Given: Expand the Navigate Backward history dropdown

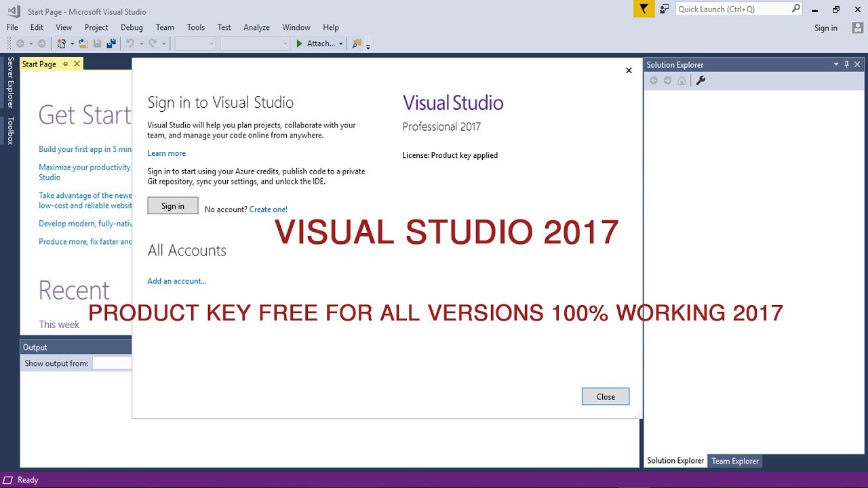Looking at the screenshot, I should tap(31, 43).
